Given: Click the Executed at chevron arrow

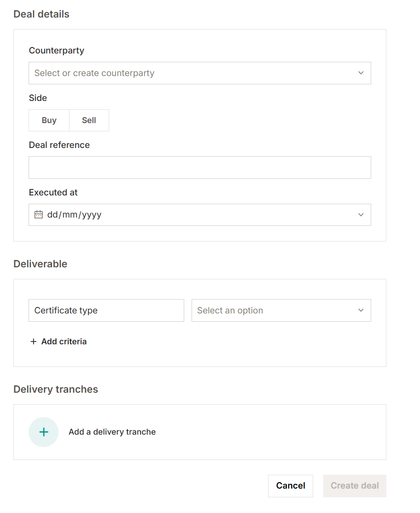Looking at the screenshot, I should click(361, 215).
